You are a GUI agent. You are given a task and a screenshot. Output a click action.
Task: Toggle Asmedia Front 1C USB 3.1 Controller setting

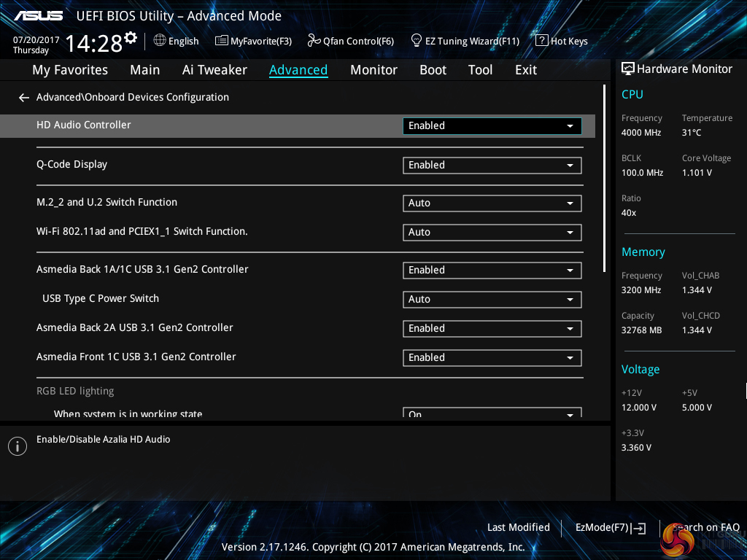492,358
